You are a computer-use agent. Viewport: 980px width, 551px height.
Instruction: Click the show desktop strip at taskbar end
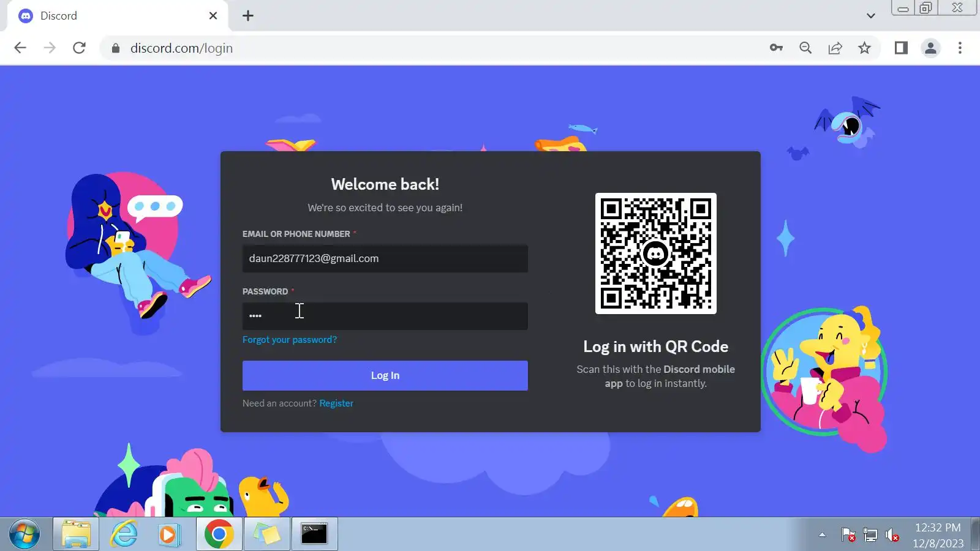[x=975, y=534]
